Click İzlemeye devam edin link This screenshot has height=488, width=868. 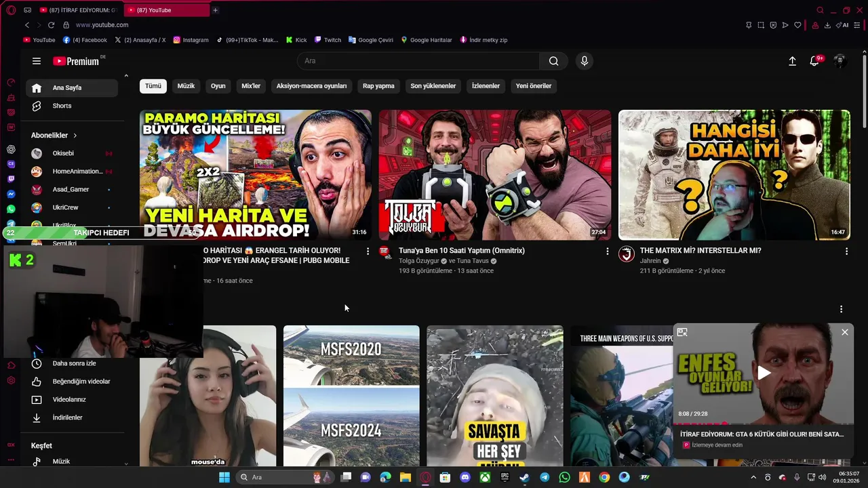pos(717,445)
